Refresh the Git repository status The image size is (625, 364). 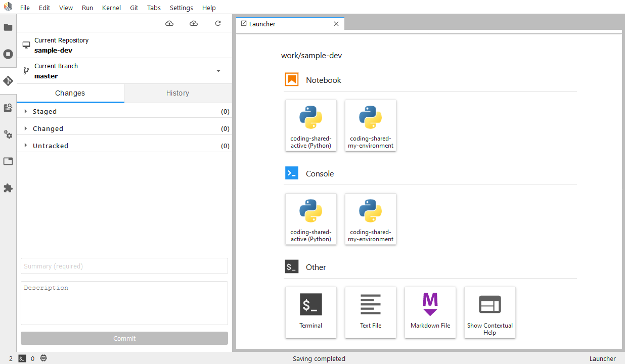coord(218,24)
